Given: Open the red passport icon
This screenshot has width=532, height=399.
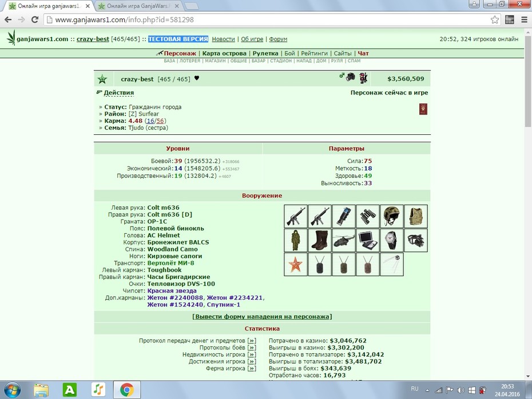Looking at the screenshot, I should [x=423, y=109].
